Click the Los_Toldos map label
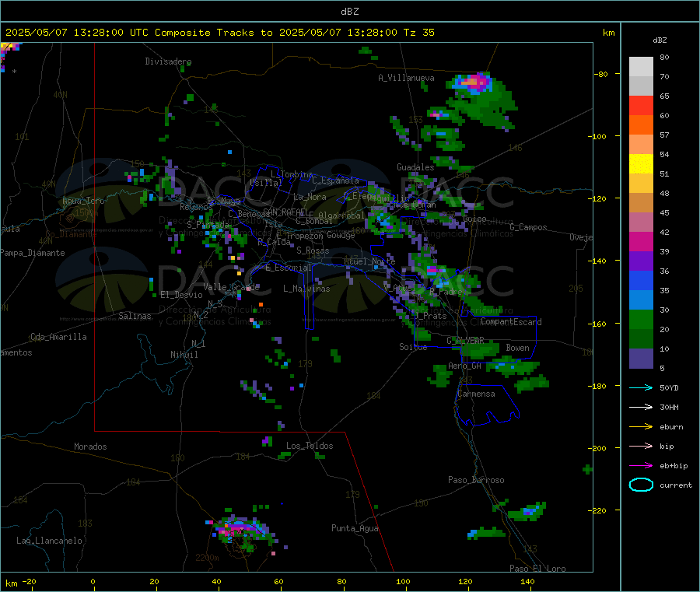Screen dimensions: 700x592 pos(310,446)
